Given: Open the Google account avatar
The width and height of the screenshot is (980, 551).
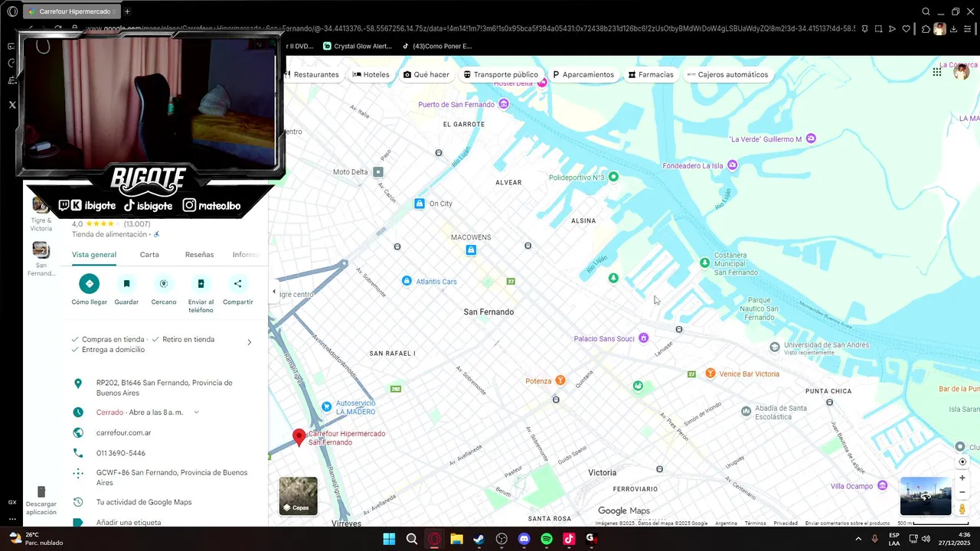Looking at the screenshot, I should [962, 72].
